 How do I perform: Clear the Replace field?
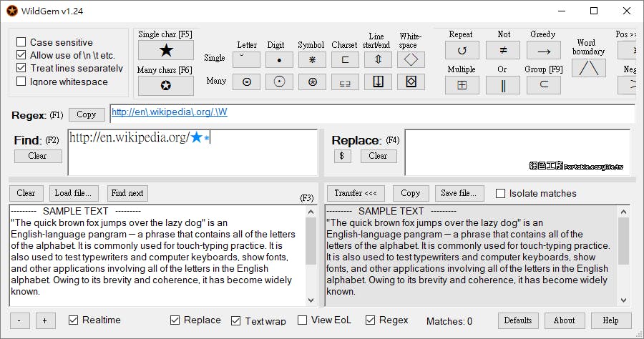[379, 156]
